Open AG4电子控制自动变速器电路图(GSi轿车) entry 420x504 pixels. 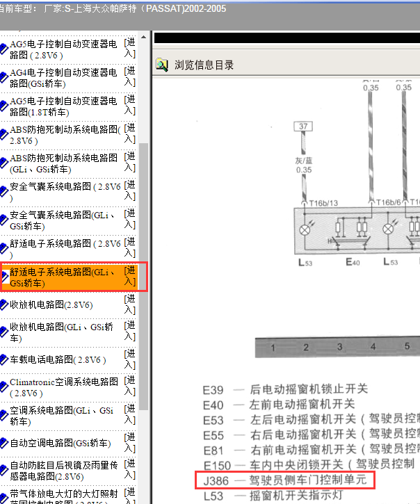point(63,78)
